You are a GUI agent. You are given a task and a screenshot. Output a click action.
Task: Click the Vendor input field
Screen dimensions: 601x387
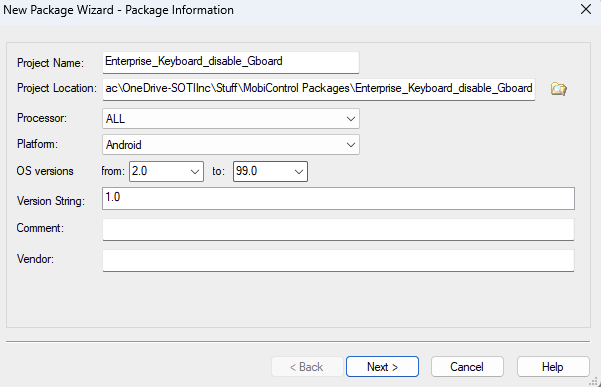[338, 261]
